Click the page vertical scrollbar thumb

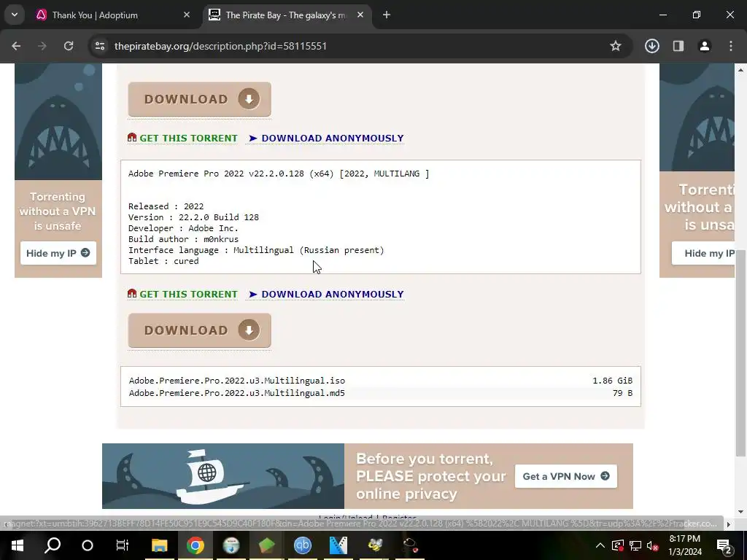click(740, 352)
